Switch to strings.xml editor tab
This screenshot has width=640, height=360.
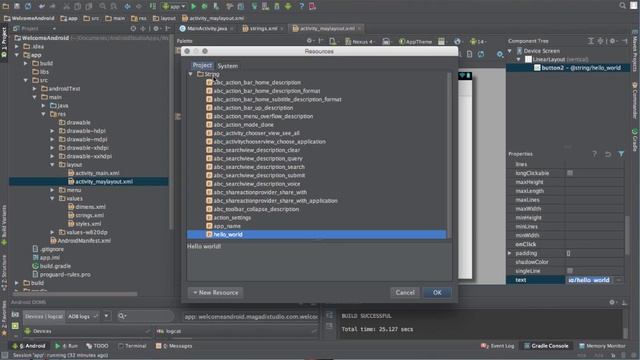(262, 29)
